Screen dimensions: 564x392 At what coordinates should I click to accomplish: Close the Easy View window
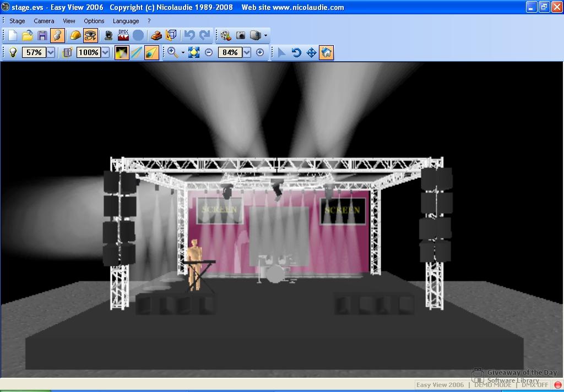click(x=557, y=7)
